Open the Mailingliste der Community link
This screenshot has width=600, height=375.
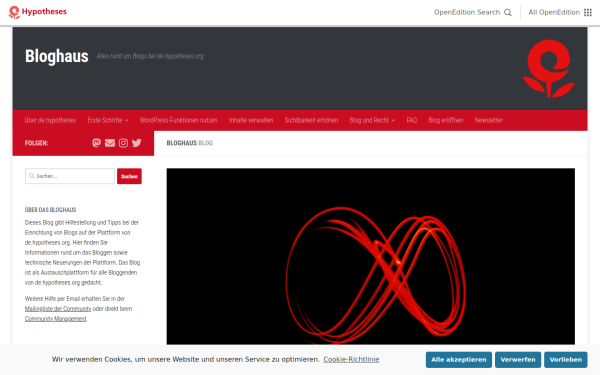click(x=58, y=309)
